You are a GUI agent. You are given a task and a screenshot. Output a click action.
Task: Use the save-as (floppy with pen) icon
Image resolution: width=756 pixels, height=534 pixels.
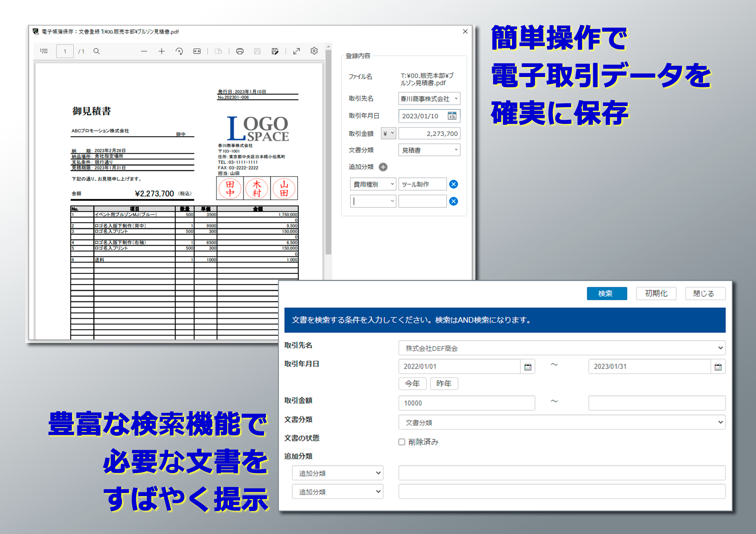276,51
